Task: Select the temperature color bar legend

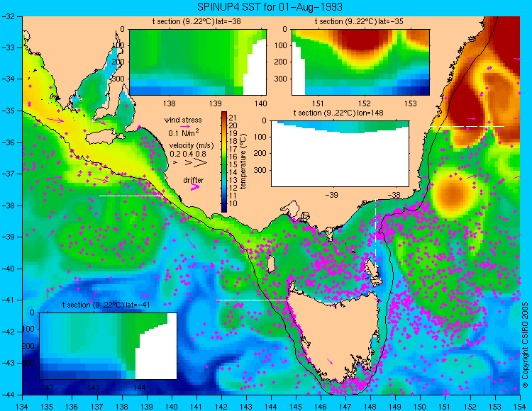Action: [224, 162]
